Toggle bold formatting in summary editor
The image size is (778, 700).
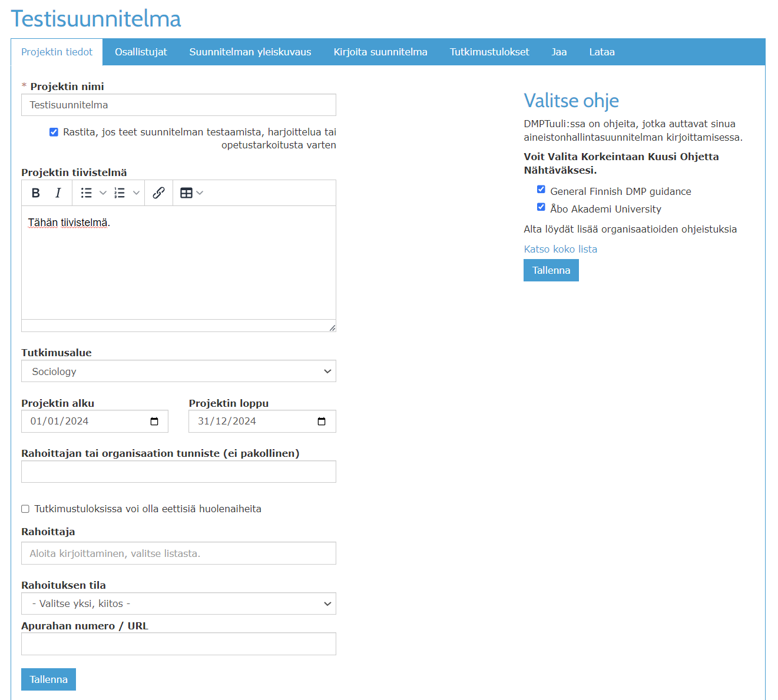click(36, 193)
